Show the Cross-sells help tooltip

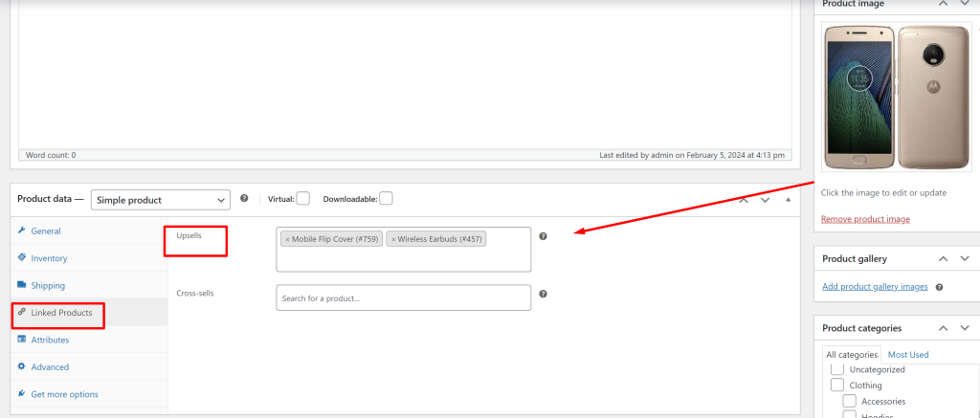544,294
